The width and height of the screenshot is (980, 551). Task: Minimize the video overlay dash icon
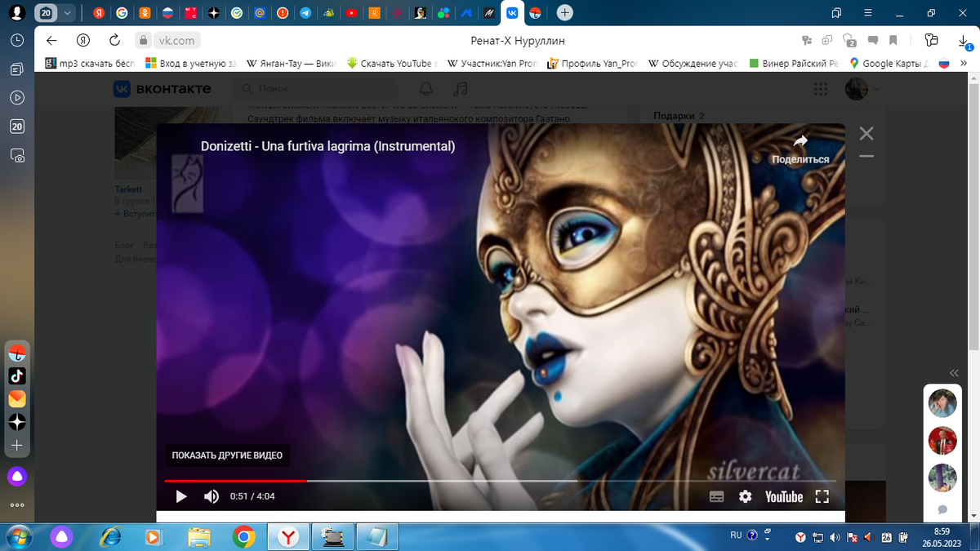(x=866, y=156)
